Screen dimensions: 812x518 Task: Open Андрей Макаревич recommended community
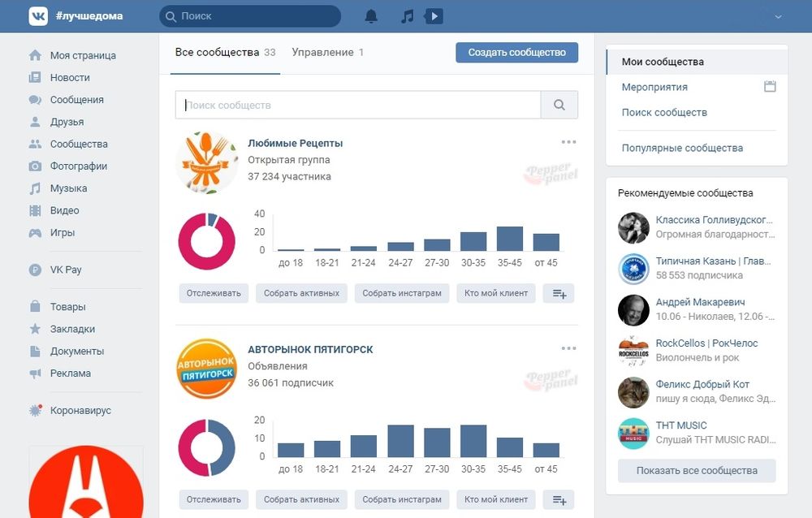pyautogui.click(x=697, y=310)
